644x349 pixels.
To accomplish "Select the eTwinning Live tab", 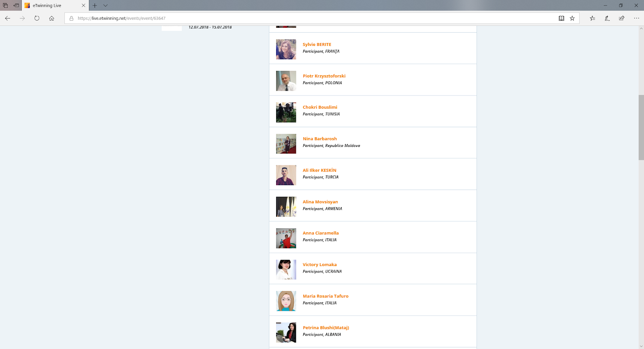I will (x=55, y=6).
